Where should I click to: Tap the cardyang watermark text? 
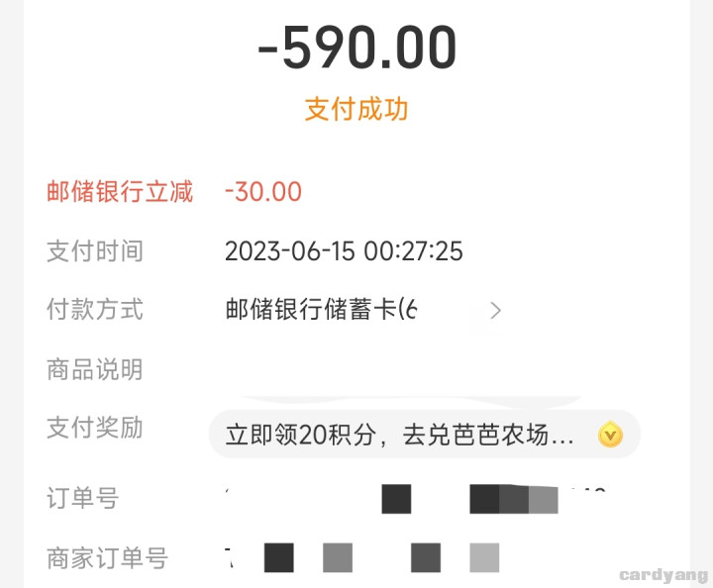pos(663,575)
